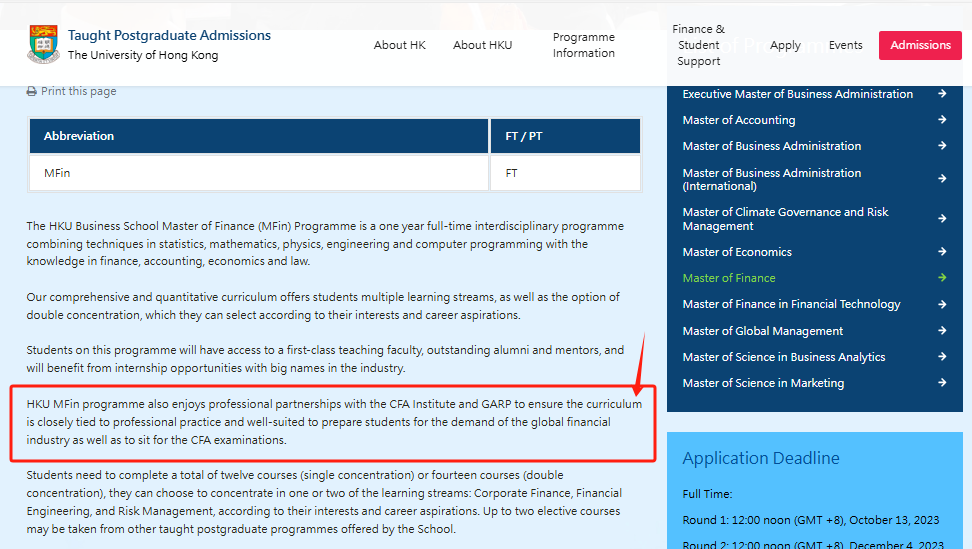The height and width of the screenshot is (549, 972).
Task: Click the HKU crest logo
Action: pyautogui.click(x=43, y=45)
